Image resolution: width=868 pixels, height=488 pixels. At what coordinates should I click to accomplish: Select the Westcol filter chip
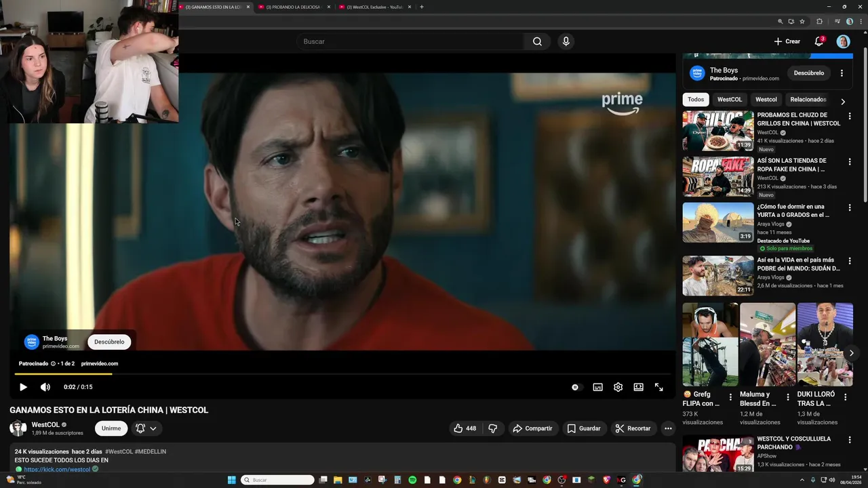pos(766,100)
